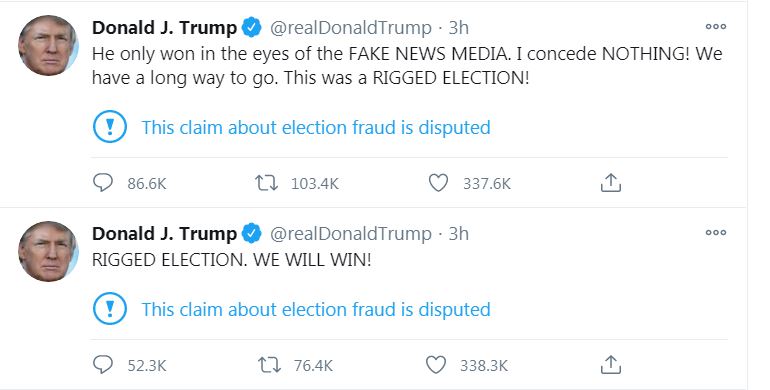Retweet the tweet with 103.4K retweets
This screenshot has height=390, width=770.
[x=267, y=183]
